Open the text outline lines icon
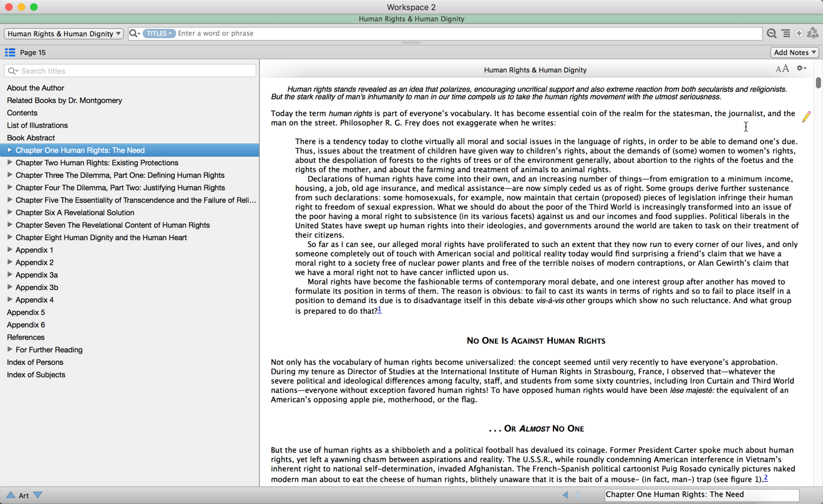Image resolution: width=823 pixels, height=504 pixels. tap(786, 34)
